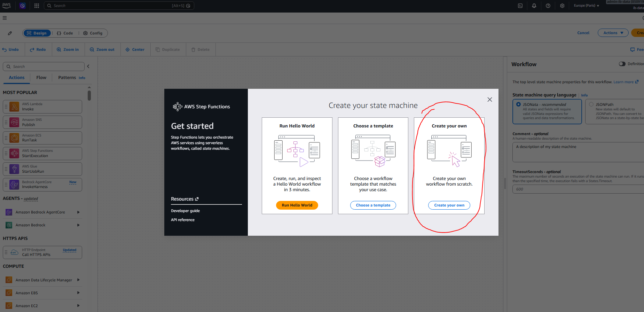Click the Run Hello World button
644x312 pixels.
tap(297, 205)
